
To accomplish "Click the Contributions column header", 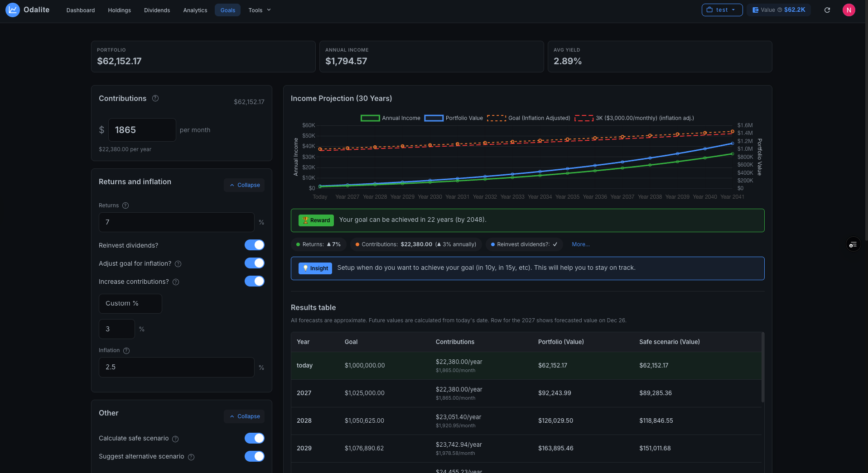I will point(455,342).
